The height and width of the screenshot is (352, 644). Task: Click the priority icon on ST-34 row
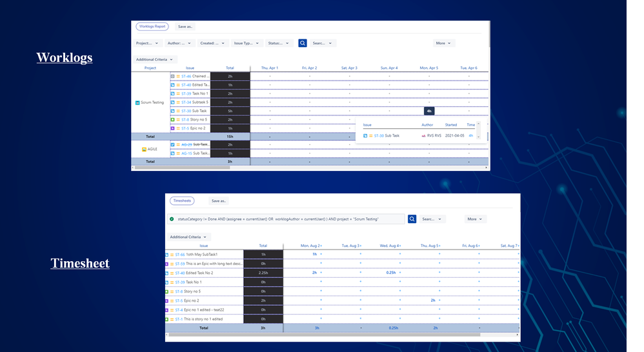coord(178,102)
